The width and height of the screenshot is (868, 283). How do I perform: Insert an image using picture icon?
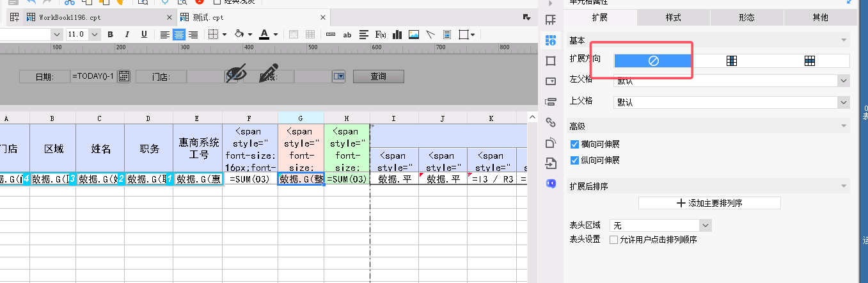point(414,35)
